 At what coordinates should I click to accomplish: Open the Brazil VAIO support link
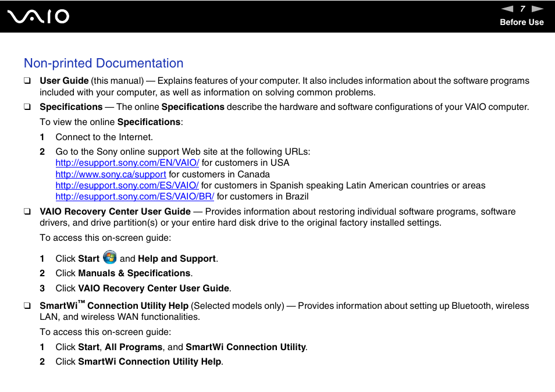coord(134,196)
